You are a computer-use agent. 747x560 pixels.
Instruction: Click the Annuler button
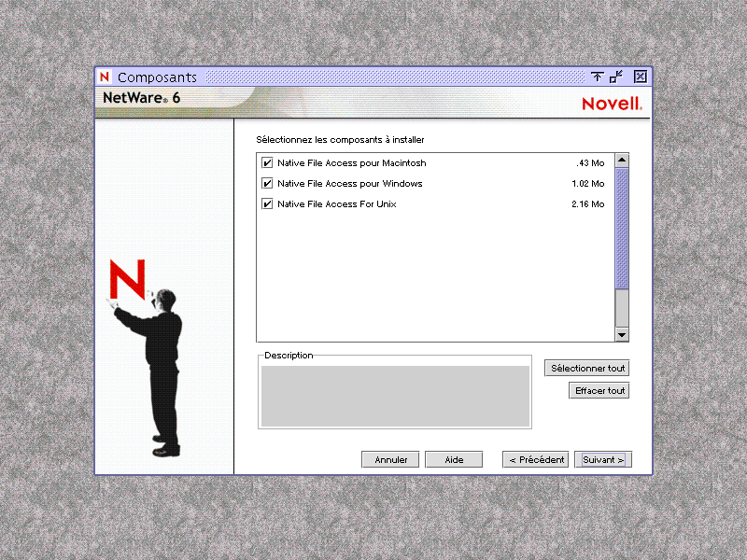[389, 459]
